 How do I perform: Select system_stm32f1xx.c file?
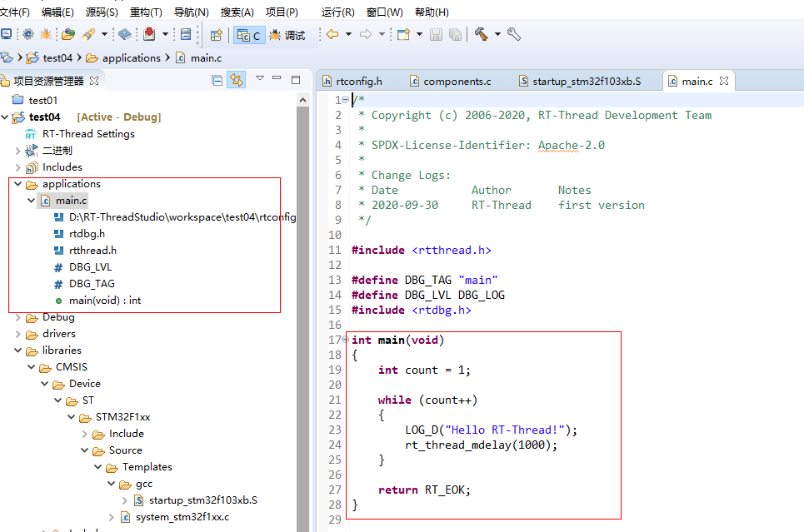[182, 517]
